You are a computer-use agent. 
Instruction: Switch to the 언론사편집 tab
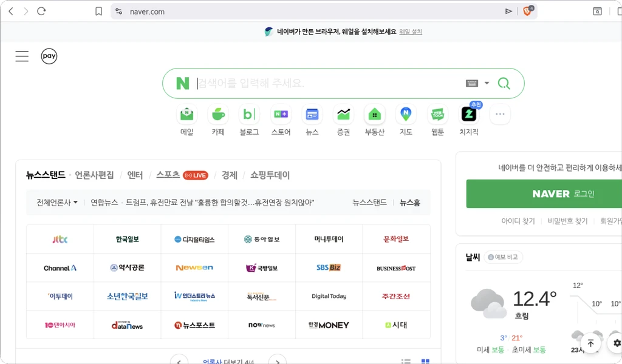coord(94,175)
